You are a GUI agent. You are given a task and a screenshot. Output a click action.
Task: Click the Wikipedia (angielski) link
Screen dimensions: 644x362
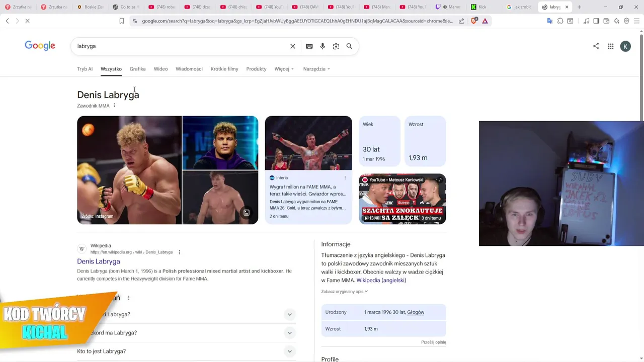(x=381, y=281)
